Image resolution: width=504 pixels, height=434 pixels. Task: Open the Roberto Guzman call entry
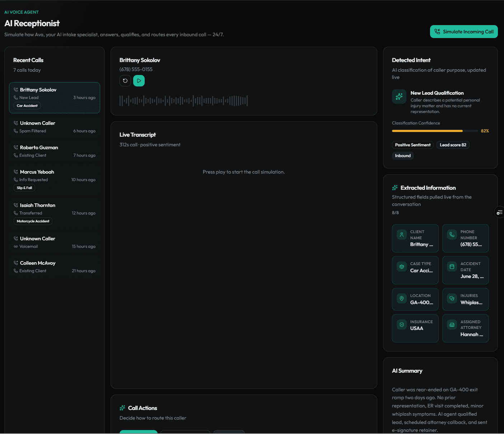click(55, 151)
